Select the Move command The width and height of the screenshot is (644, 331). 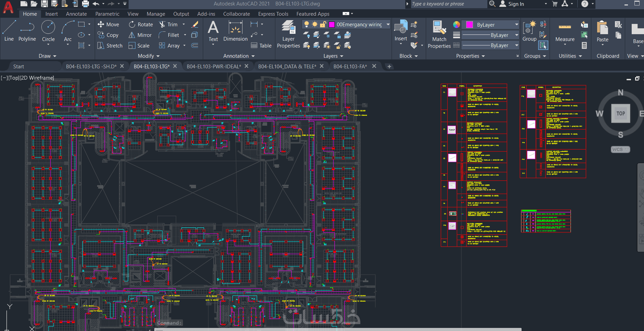pyautogui.click(x=108, y=25)
